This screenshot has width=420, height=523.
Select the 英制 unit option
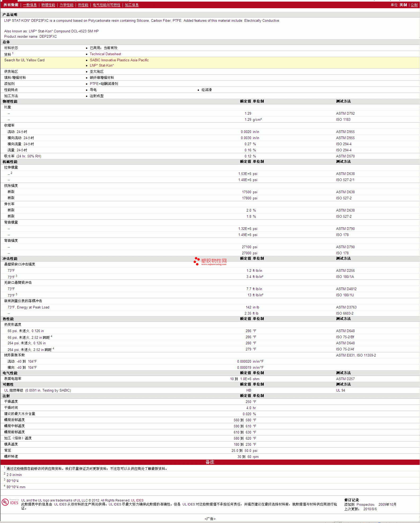click(x=403, y=5)
